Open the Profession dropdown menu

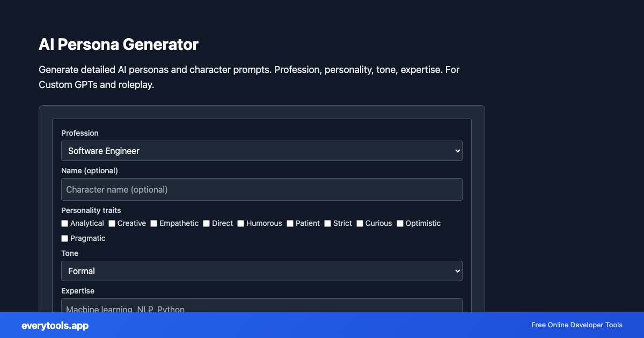[x=261, y=151]
